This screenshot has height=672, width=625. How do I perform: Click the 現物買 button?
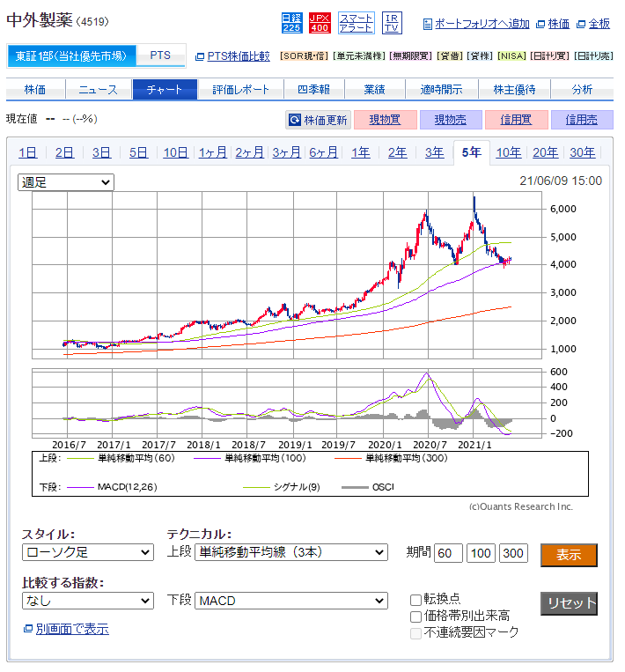[x=386, y=120]
